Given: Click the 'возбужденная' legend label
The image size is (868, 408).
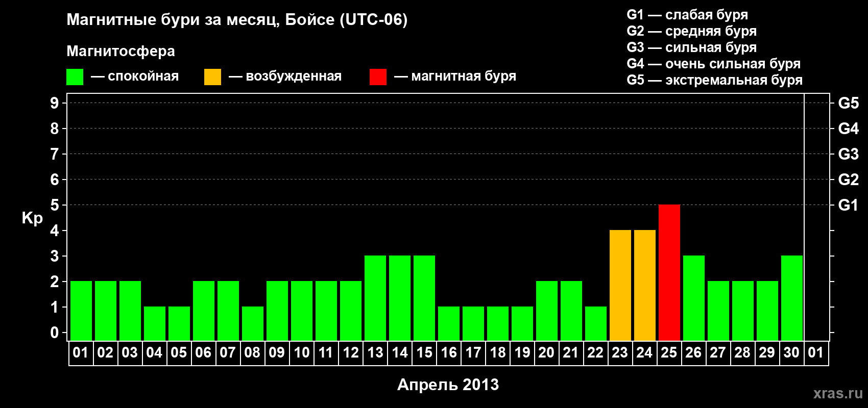Looking at the screenshot, I should tap(294, 76).
